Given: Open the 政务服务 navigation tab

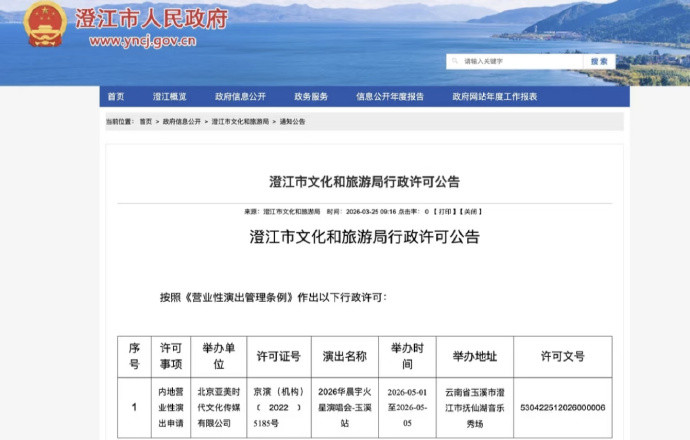Looking at the screenshot, I should (311, 97).
